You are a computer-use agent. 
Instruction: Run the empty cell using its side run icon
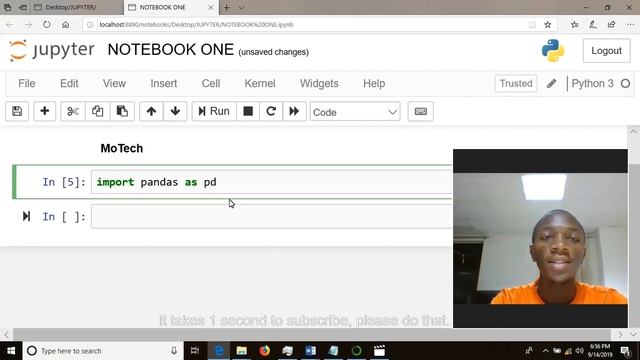[x=27, y=216]
